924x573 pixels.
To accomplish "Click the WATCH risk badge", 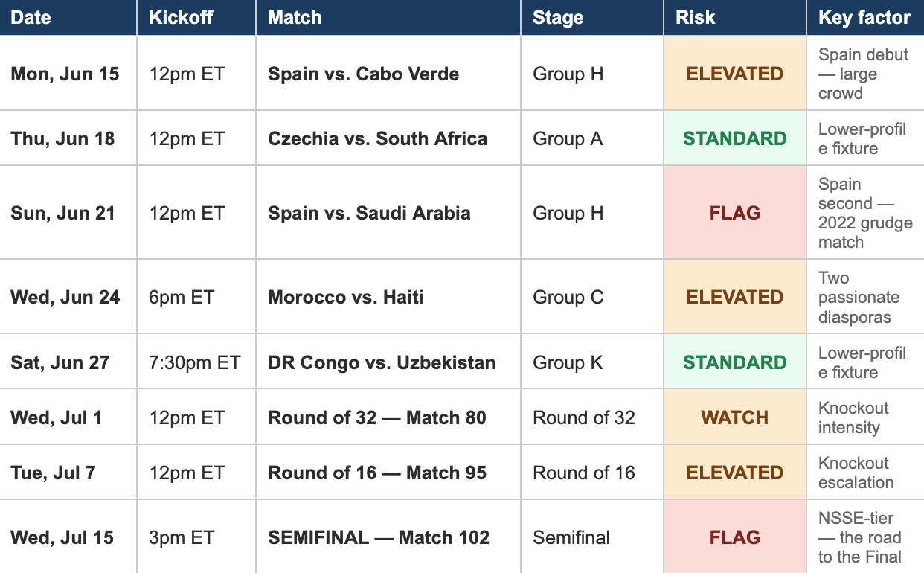I will [735, 417].
